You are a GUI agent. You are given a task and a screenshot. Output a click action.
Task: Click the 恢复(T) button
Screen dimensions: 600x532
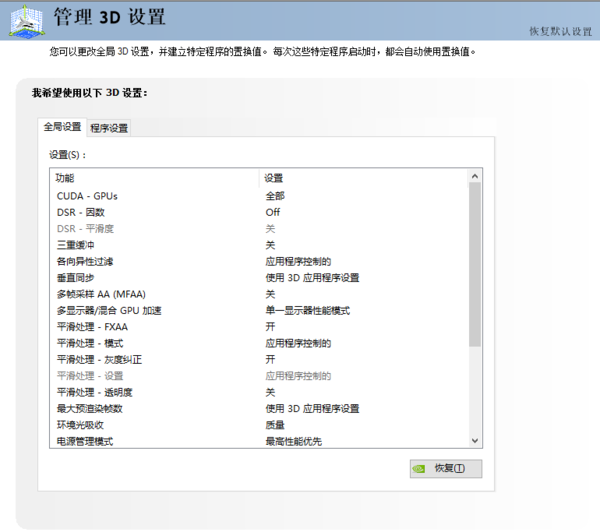[x=446, y=468]
